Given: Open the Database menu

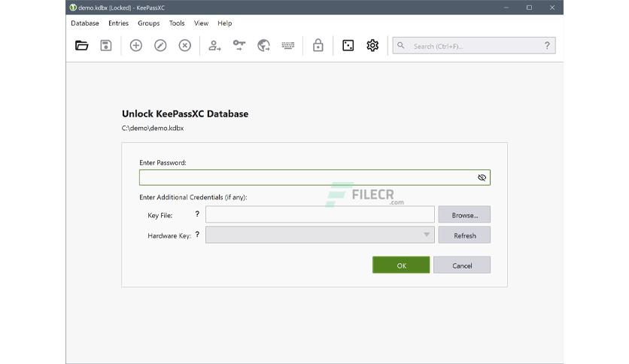Looking at the screenshot, I should click(x=85, y=23).
